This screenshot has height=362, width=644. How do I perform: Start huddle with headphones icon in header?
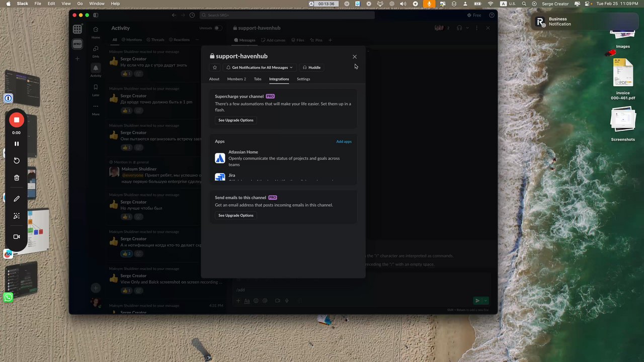click(459, 28)
